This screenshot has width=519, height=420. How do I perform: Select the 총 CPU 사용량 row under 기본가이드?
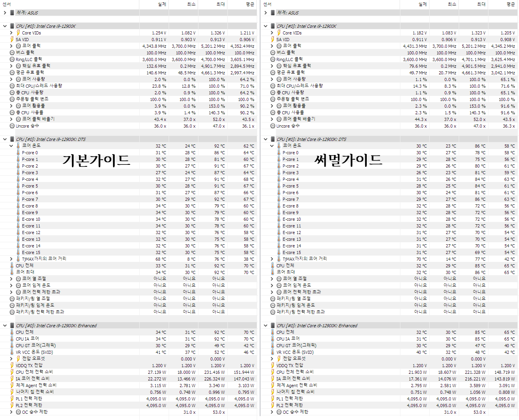(x=128, y=93)
